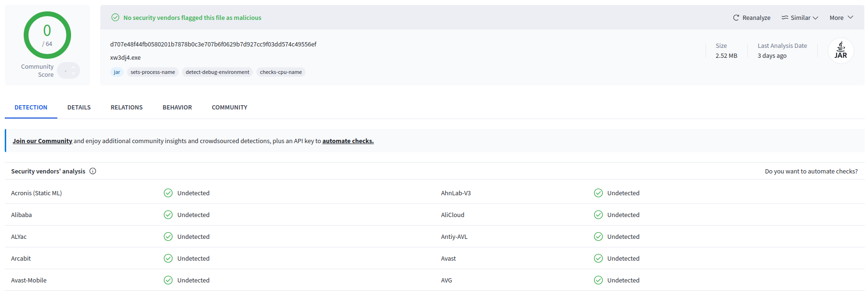This screenshot has width=868, height=291.
Task: Toggle the Community Score vote control
Action: click(69, 71)
